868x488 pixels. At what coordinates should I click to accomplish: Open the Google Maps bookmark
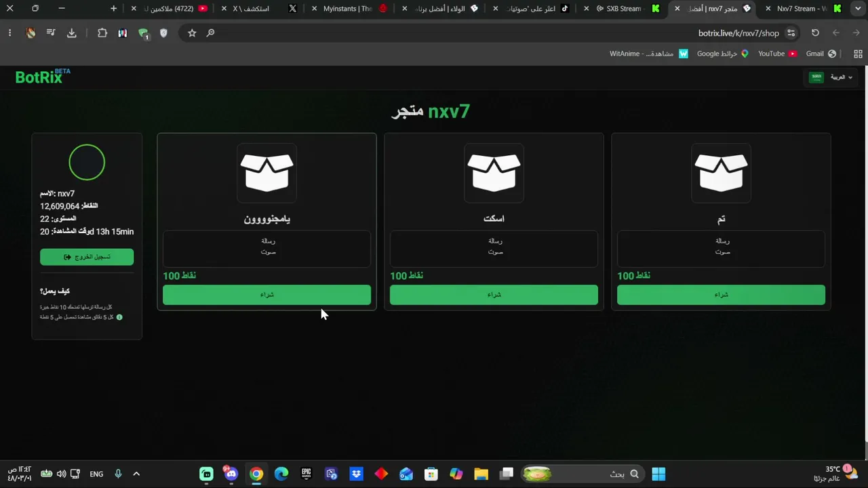pos(722,54)
